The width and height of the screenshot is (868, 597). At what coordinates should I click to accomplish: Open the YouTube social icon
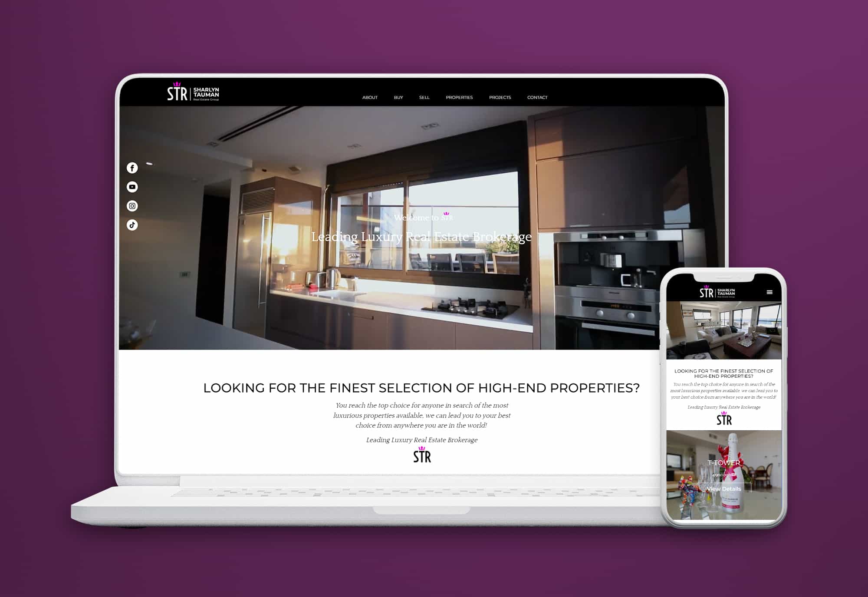132,187
